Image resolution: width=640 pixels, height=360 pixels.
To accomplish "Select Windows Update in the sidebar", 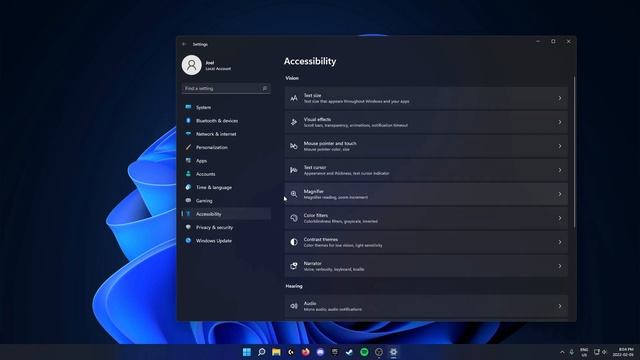I will [226, 241].
